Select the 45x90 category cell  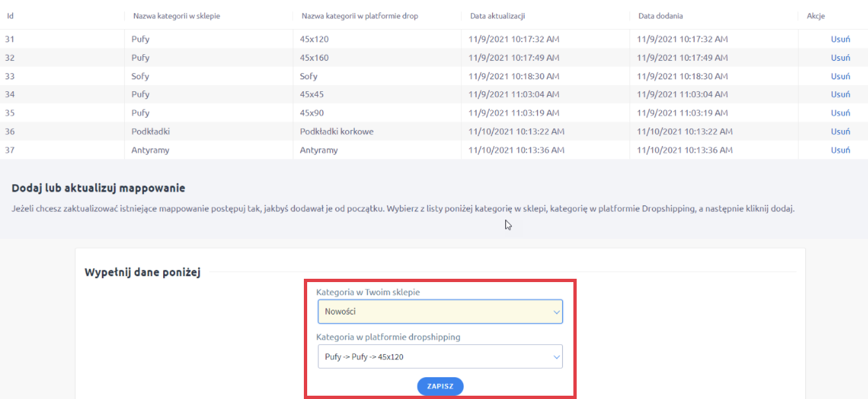[312, 113]
